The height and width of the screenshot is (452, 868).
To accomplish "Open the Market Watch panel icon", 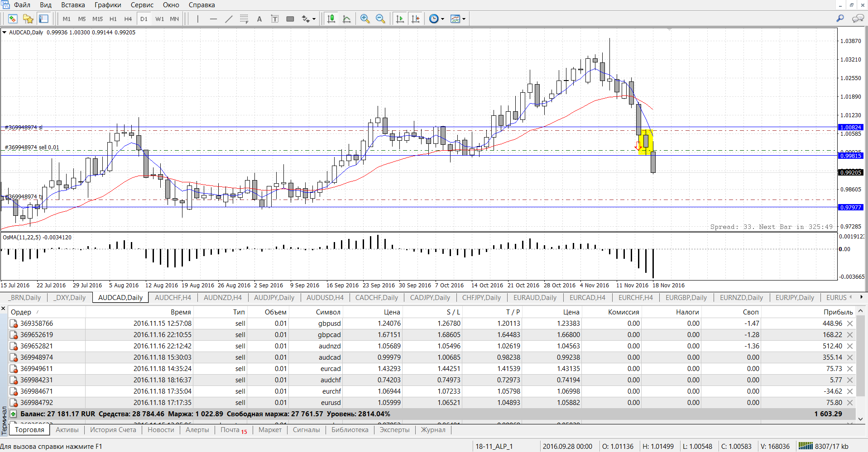I will [13, 19].
